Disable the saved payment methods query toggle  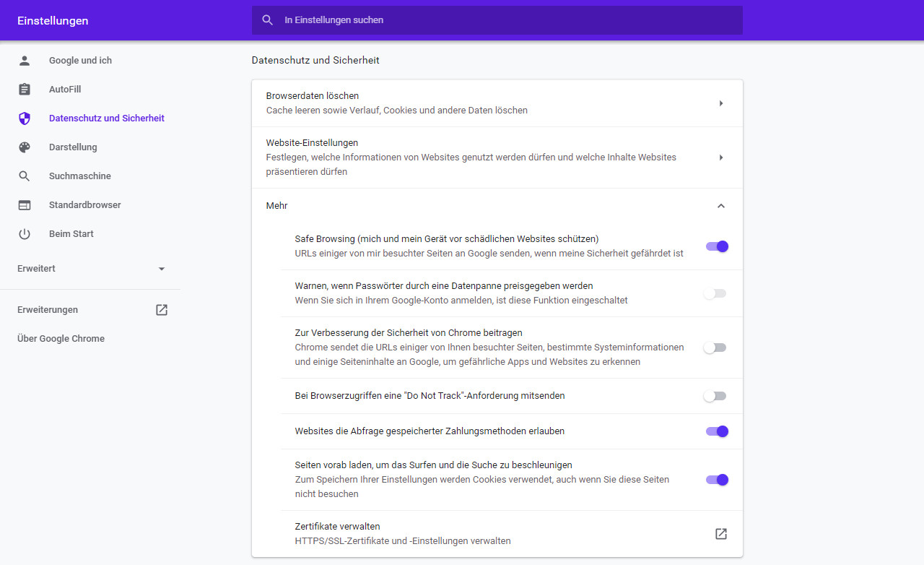pos(716,431)
